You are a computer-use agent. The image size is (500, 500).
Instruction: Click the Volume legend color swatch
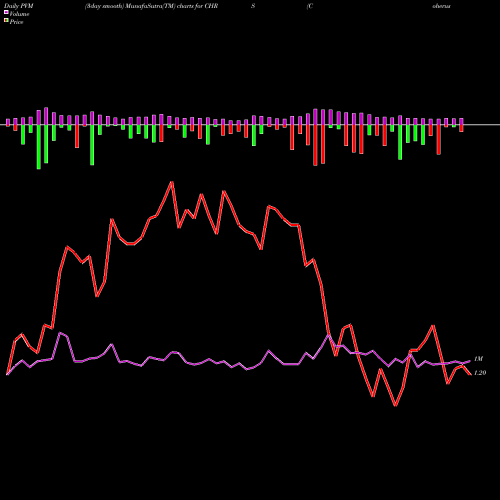pos(6,12)
